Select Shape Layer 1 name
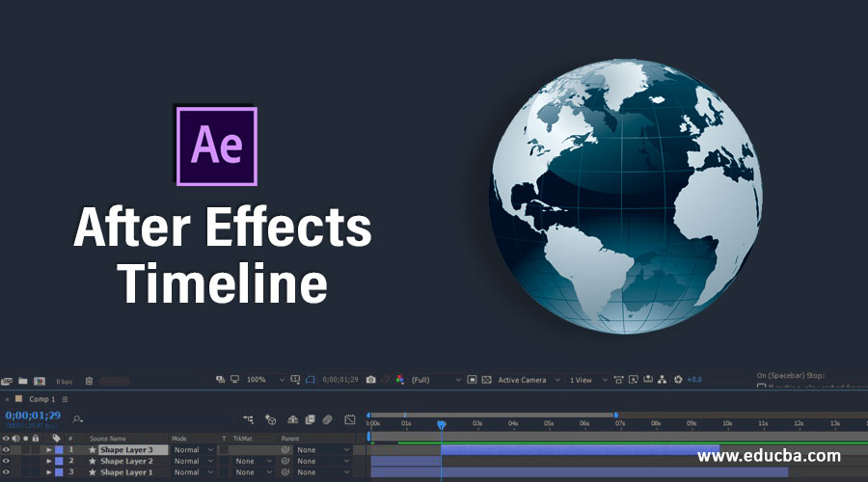The height and width of the screenshot is (482, 868). click(126, 472)
